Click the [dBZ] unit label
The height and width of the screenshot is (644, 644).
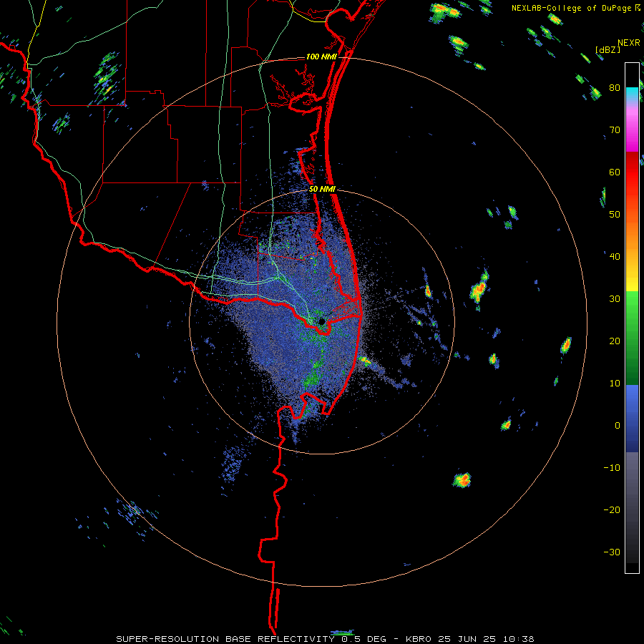608,49
